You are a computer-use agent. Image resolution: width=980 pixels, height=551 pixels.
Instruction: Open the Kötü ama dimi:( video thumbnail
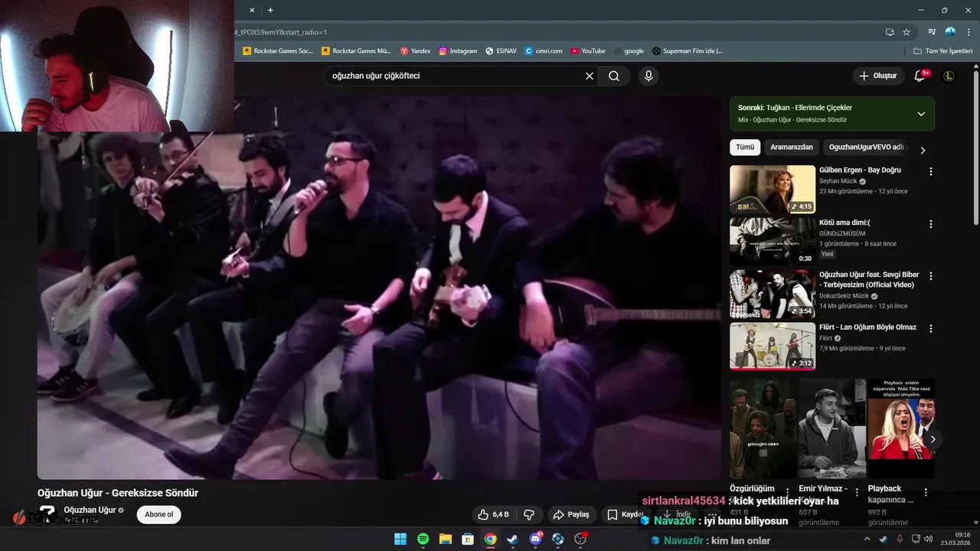click(x=773, y=241)
